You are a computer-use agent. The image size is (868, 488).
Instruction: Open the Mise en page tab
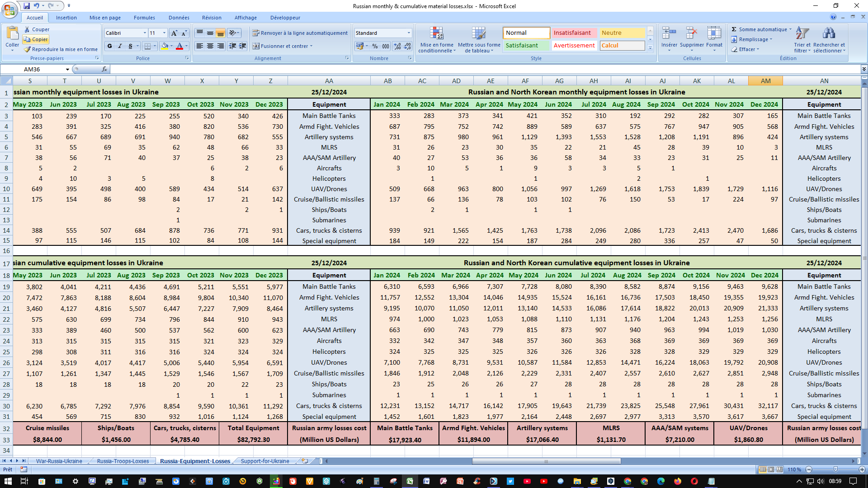click(x=105, y=18)
